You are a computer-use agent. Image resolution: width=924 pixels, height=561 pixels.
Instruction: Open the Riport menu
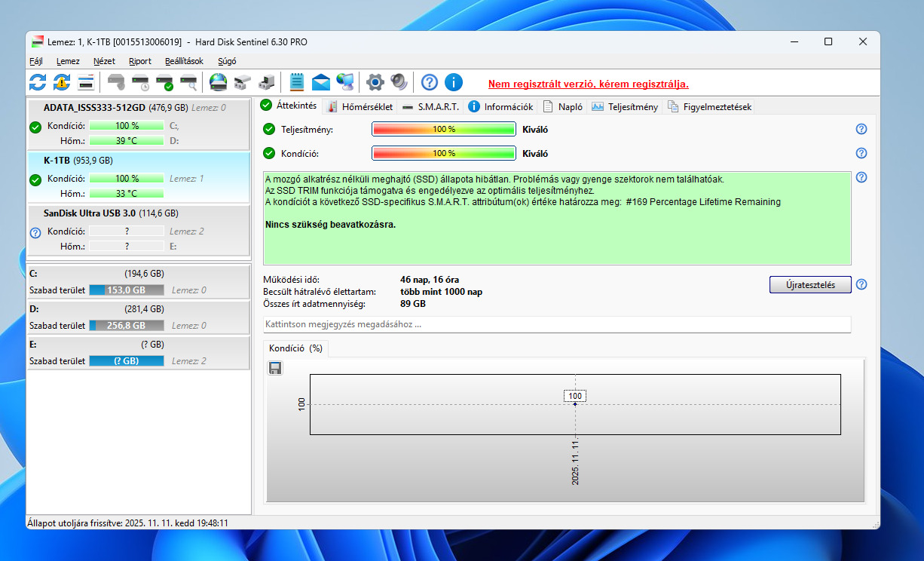tap(140, 61)
